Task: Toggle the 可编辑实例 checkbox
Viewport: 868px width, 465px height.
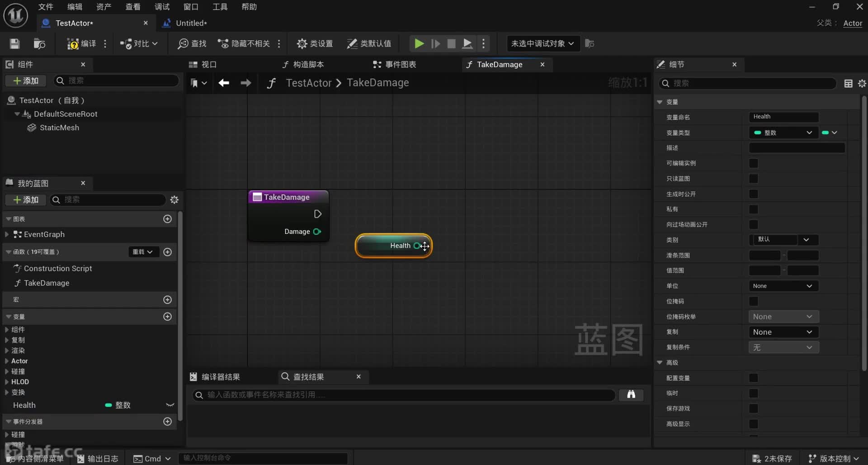Action: pyautogui.click(x=753, y=163)
